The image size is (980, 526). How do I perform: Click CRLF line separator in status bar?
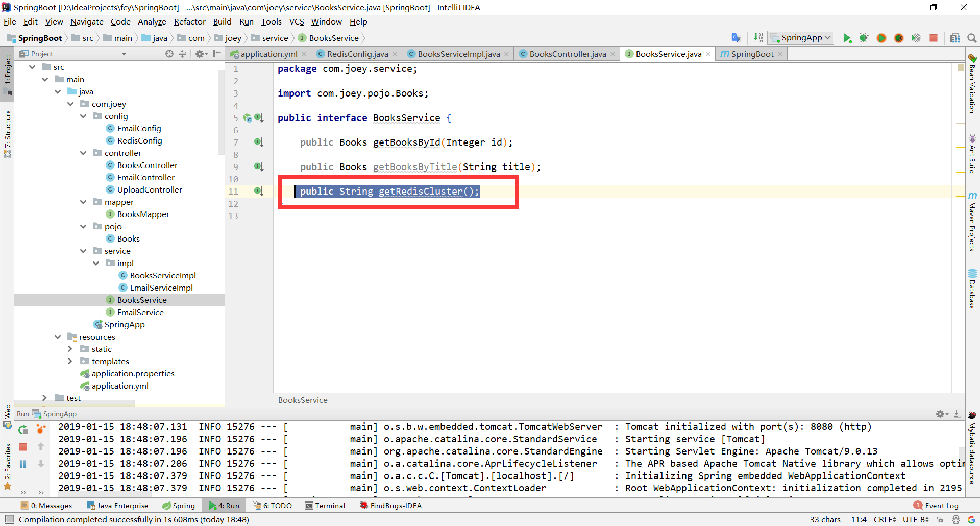click(x=885, y=520)
